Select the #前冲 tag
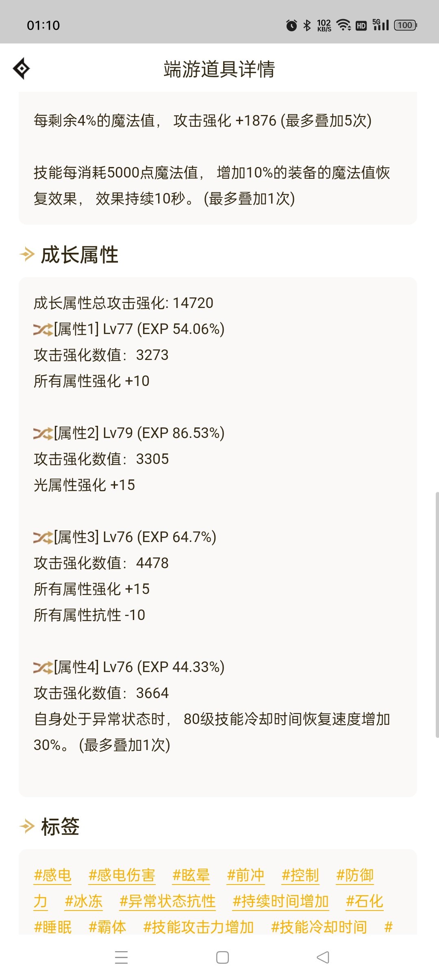The height and width of the screenshot is (980, 439). click(x=246, y=875)
